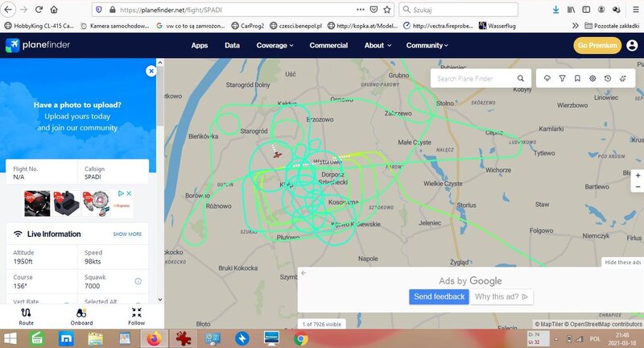This screenshot has width=644, height=348.
Task: Open the CarProg2 bookmark
Action: 248,26
